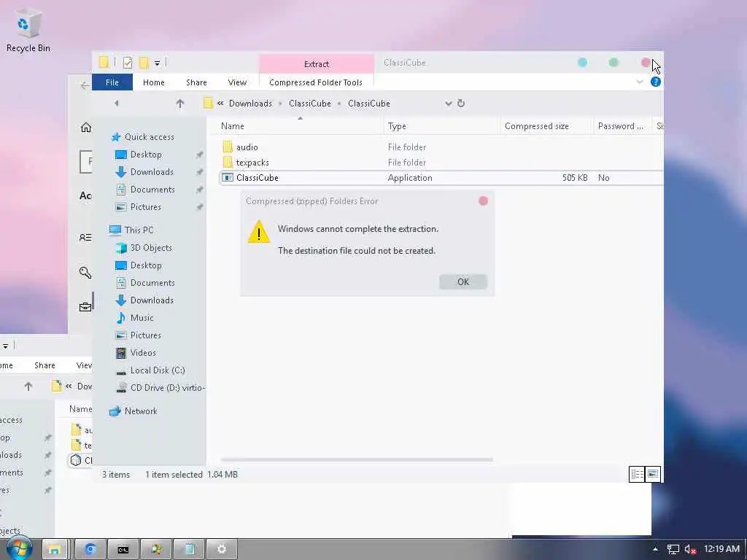Sort by Password column header
This screenshot has width=747, height=560.
coord(620,126)
